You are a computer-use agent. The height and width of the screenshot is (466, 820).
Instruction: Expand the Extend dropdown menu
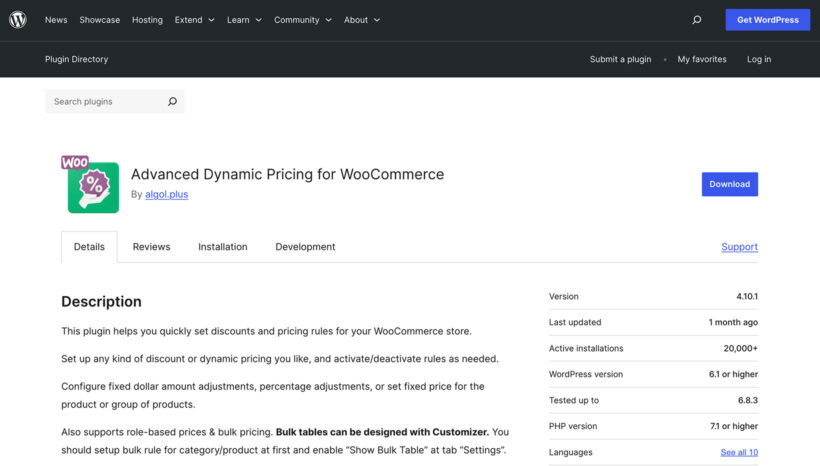pyautogui.click(x=193, y=20)
